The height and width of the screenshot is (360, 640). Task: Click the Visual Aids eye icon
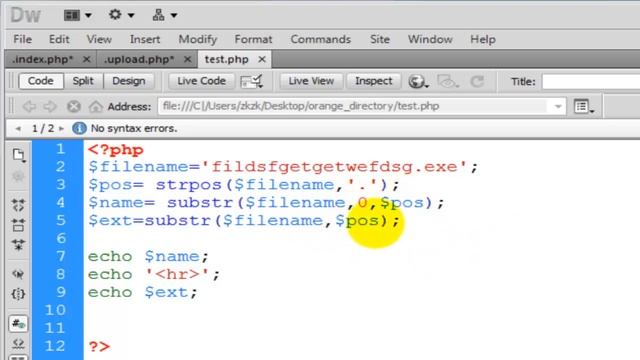(448, 81)
